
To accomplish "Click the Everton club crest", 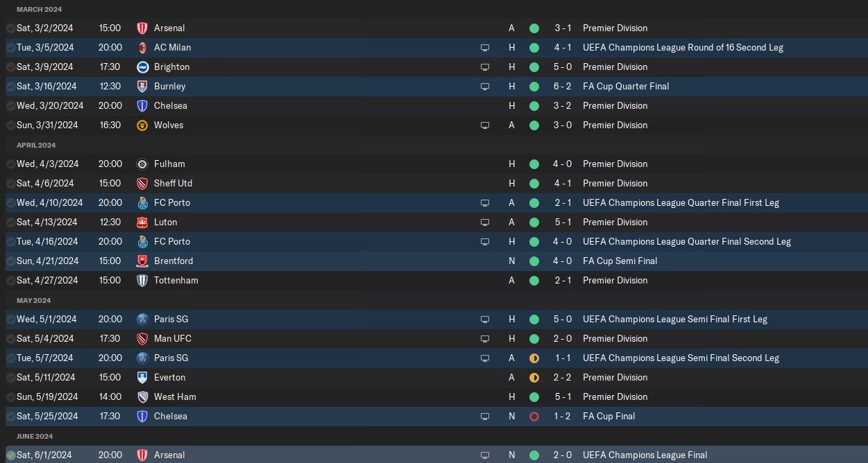I will pyautogui.click(x=142, y=378).
